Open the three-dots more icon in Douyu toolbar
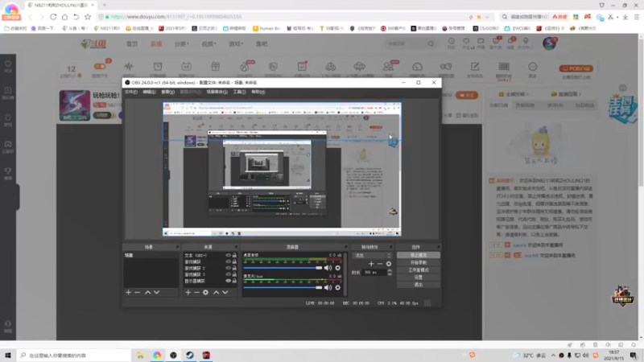Screen dimensions: 644x362 (533, 67)
